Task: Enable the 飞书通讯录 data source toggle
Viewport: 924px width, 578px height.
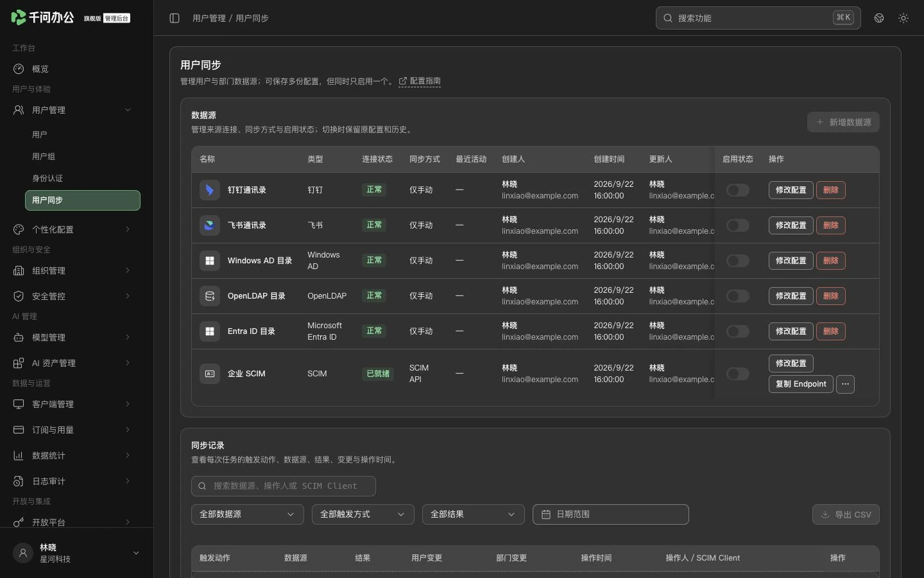Action: 738,225
